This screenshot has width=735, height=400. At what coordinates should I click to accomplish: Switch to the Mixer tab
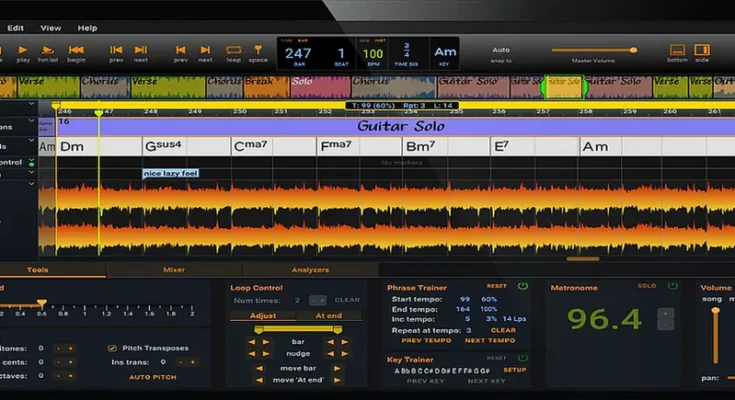(174, 269)
